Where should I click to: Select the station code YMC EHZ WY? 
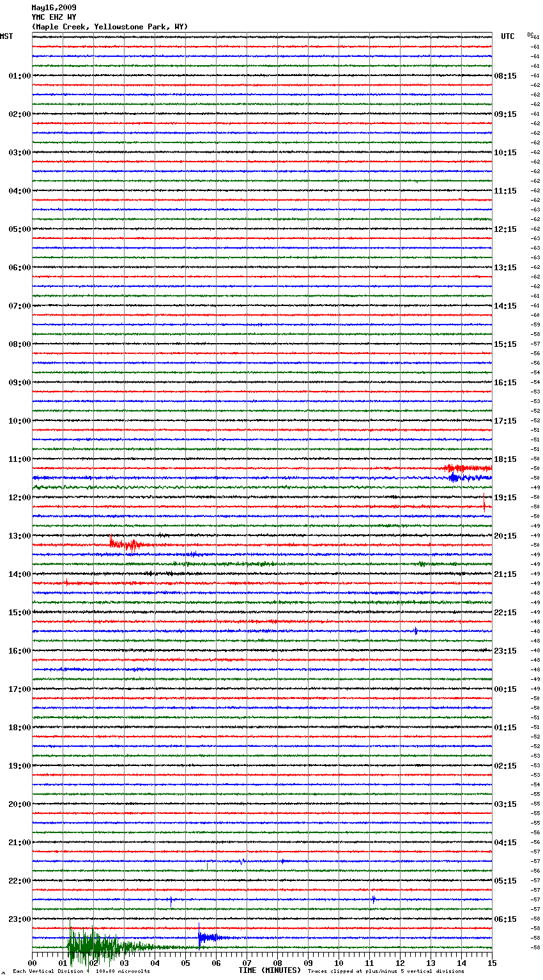pyautogui.click(x=54, y=17)
